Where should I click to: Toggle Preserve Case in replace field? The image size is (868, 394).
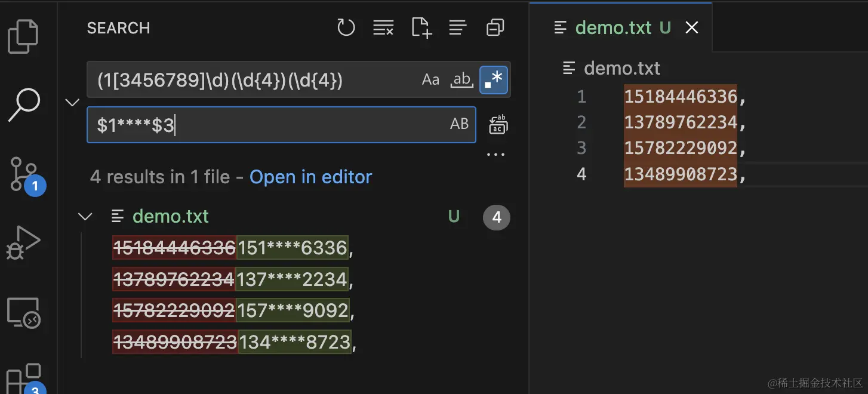pyautogui.click(x=459, y=124)
